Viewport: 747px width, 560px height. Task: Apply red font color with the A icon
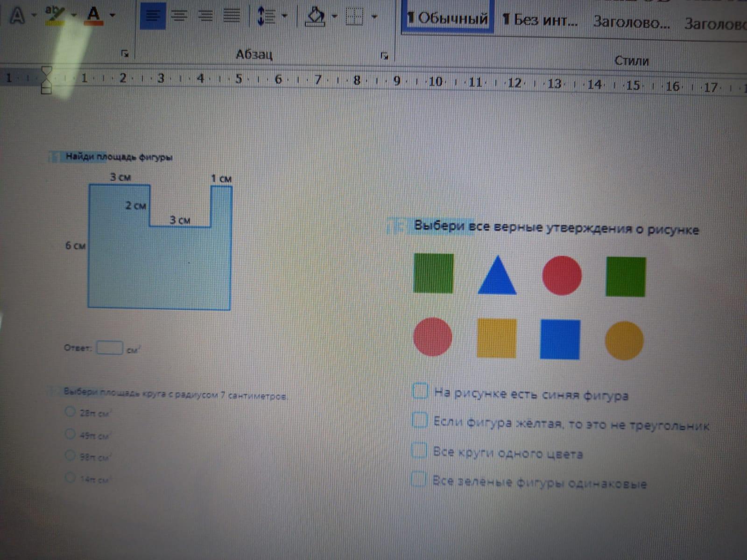[x=94, y=15]
